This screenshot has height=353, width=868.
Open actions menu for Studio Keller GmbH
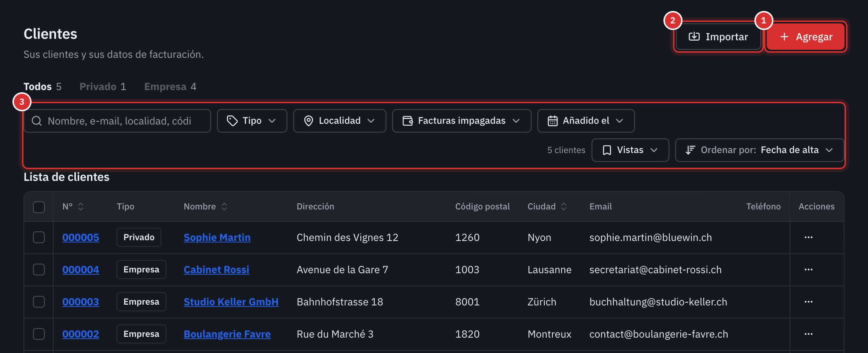[x=808, y=302]
